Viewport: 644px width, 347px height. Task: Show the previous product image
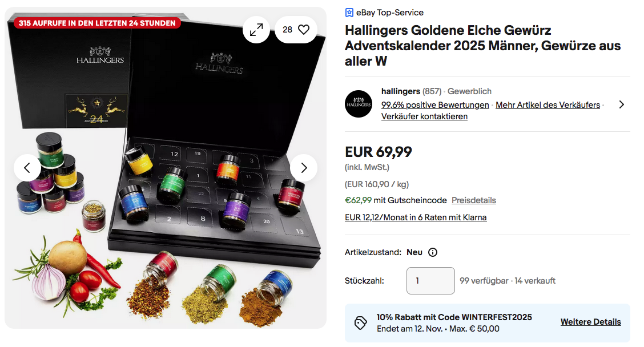27,168
